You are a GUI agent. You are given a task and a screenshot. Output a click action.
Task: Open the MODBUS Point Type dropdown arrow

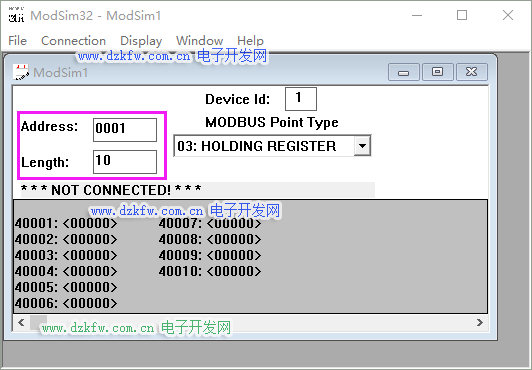pyautogui.click(x=362, y=146)
